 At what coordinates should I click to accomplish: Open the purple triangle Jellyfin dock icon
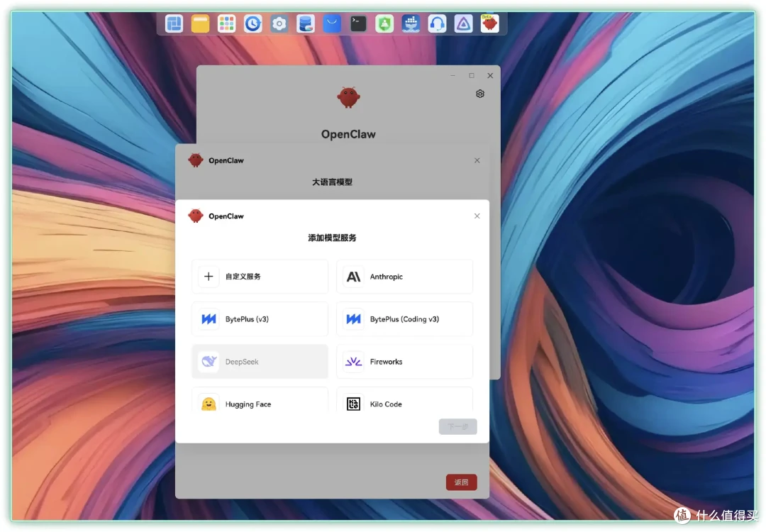click(464, 23)
